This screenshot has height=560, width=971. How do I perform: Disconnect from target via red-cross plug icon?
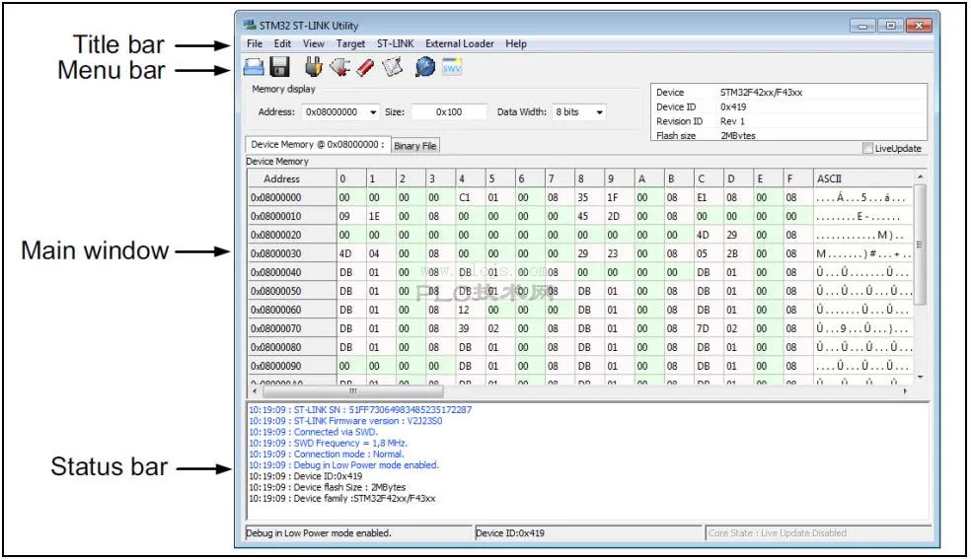[339, 67]
